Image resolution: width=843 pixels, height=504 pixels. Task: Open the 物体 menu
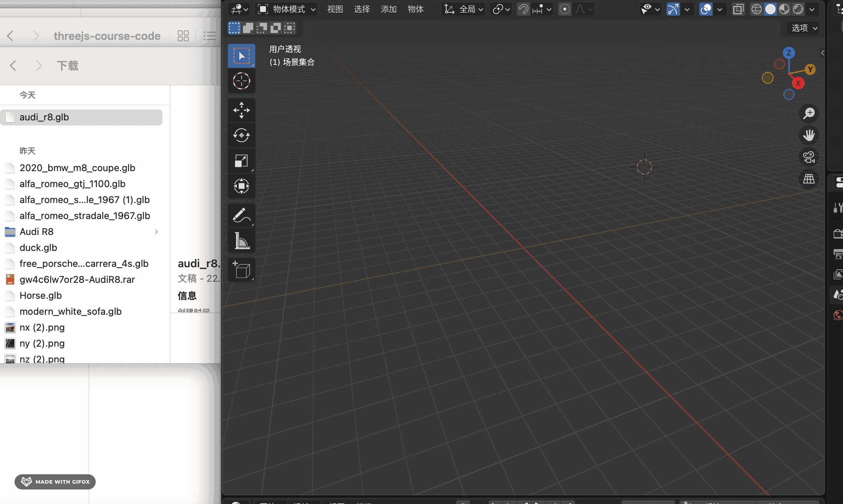point(415,9)
